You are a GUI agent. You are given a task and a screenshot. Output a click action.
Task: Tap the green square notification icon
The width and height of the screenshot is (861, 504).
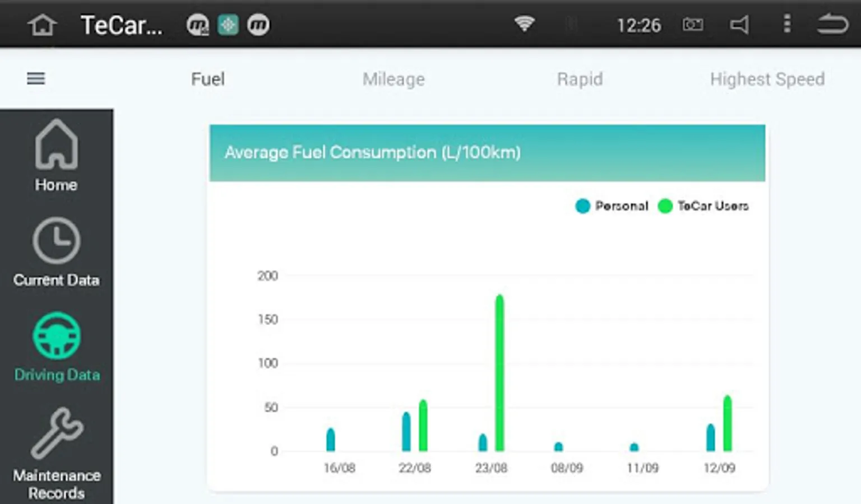point(228,25)
